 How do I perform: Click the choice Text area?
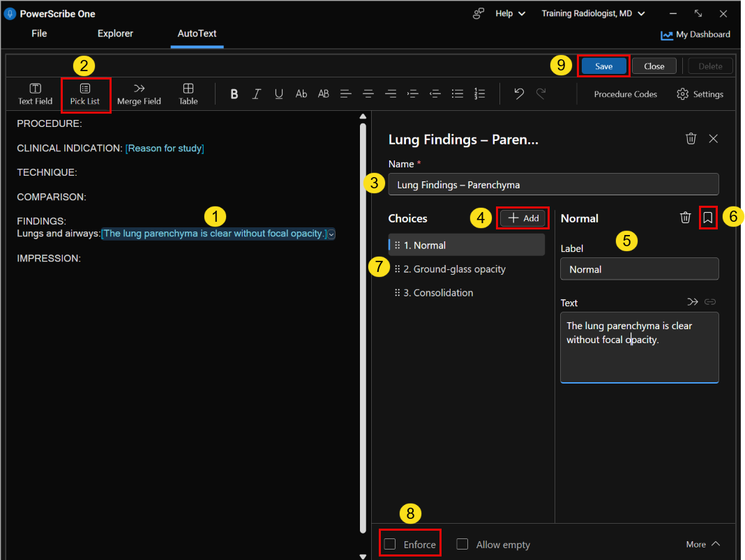640,347
